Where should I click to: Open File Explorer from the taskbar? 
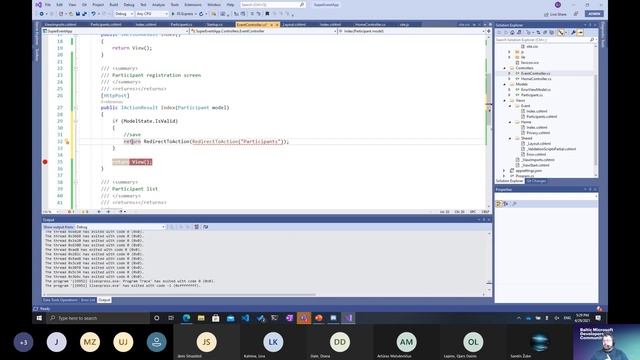click(201, 318)
